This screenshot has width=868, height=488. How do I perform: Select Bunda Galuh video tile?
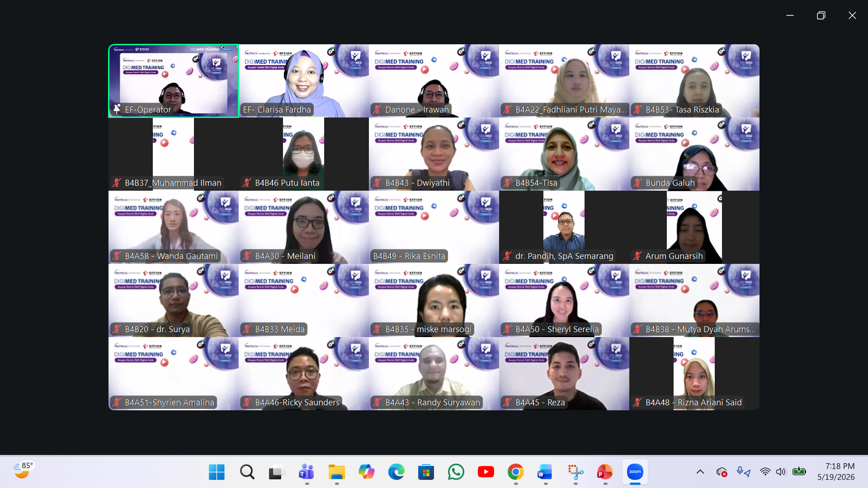coord(694,154)
